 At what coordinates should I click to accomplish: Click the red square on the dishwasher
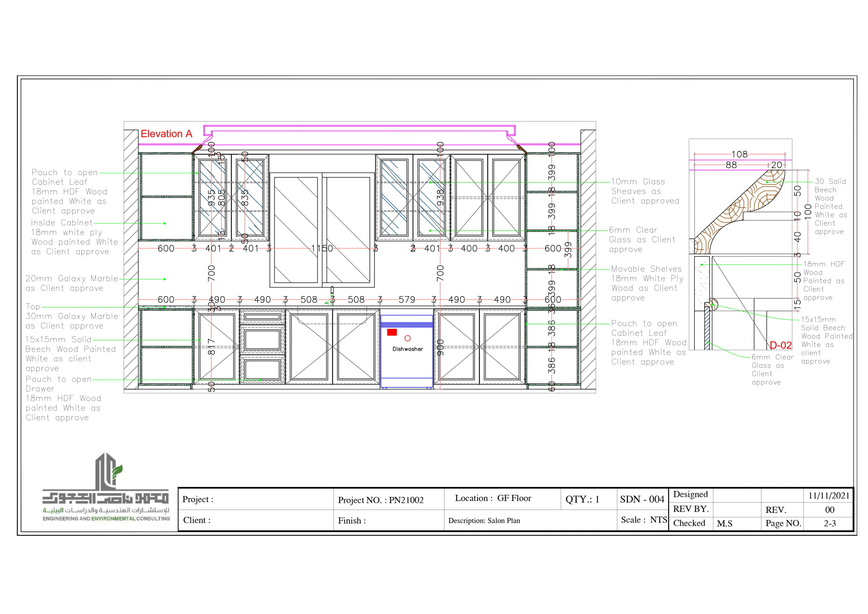[392, 332]
